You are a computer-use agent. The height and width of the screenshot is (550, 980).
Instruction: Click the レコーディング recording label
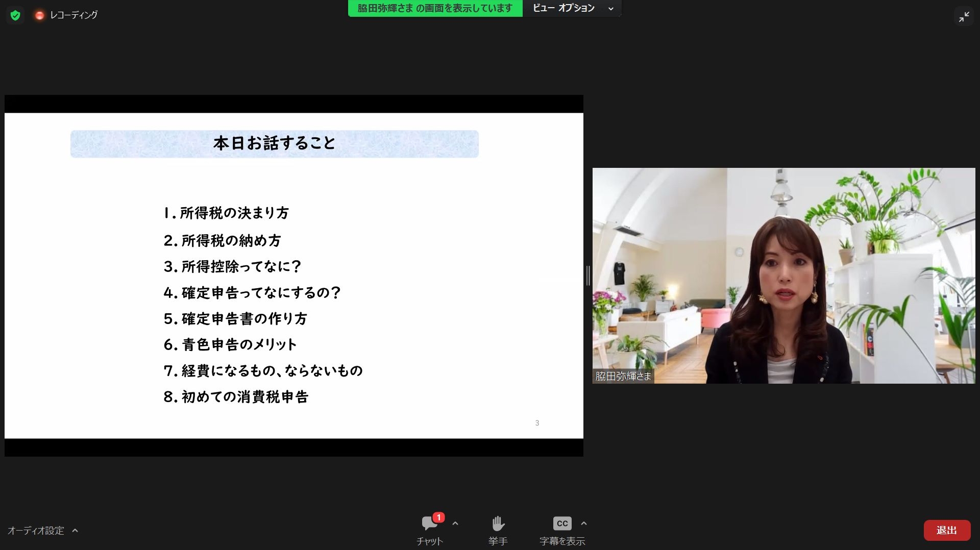tap(73, 15)
